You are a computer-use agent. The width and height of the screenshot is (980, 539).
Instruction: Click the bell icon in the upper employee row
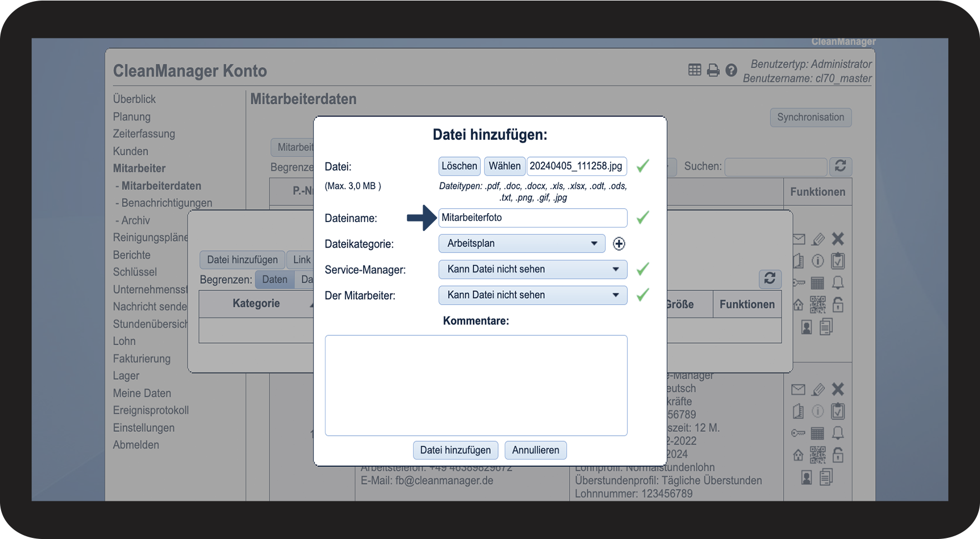838,283
